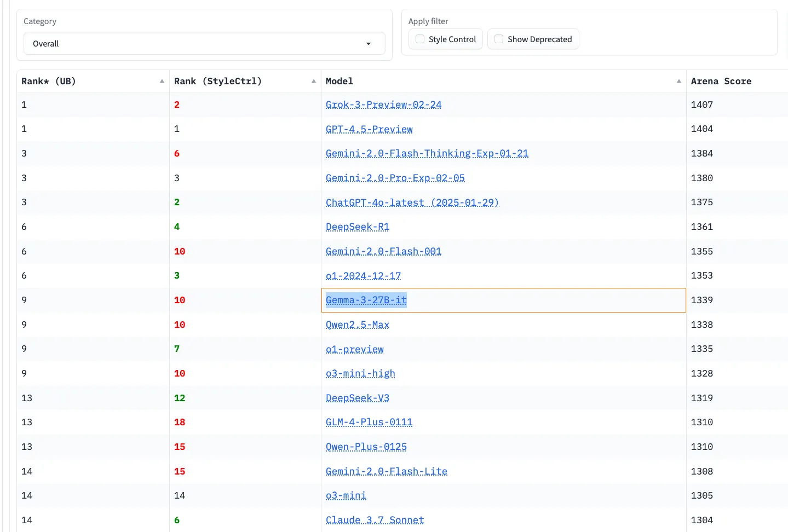The height and width of the screenshot is (532, 788).
Task: Open the Gemini-2.0-Flash-Lite link
Action: pos(387,471)
